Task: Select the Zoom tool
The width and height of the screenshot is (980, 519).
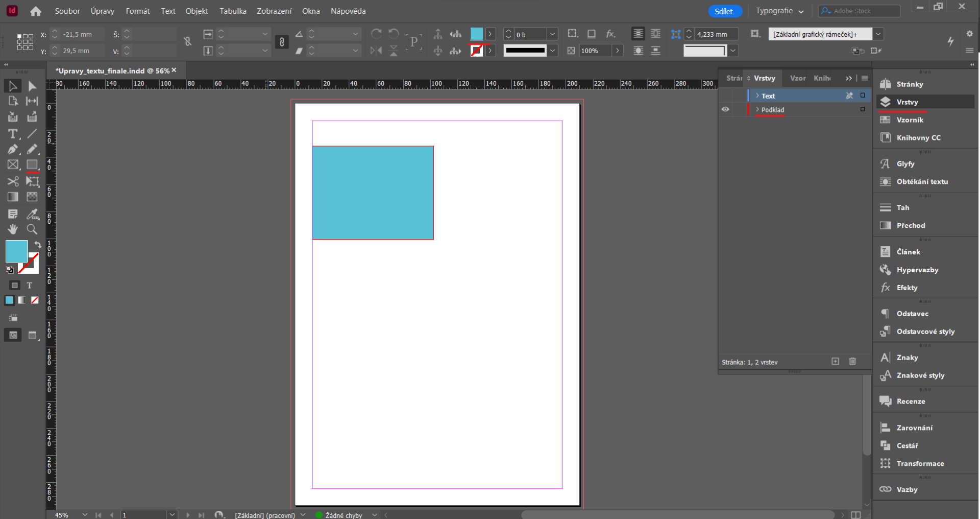Action: tap(32, 229)
